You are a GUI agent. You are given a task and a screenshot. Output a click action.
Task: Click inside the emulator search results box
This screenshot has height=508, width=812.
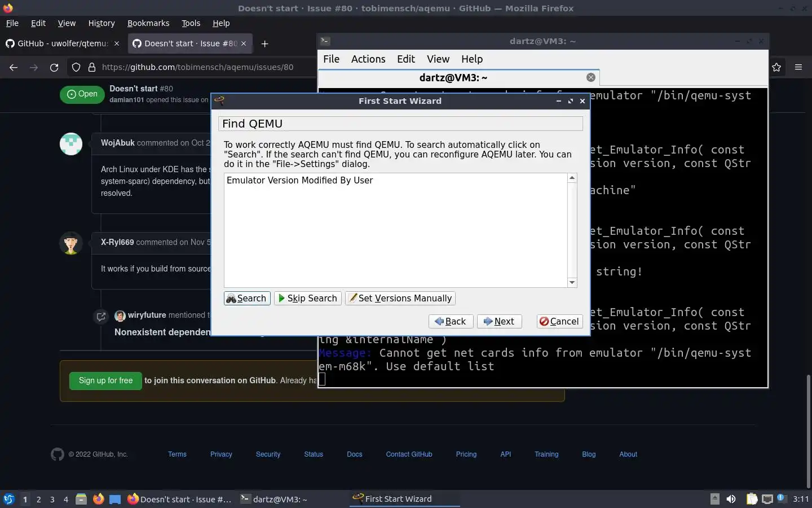point(395,230)
